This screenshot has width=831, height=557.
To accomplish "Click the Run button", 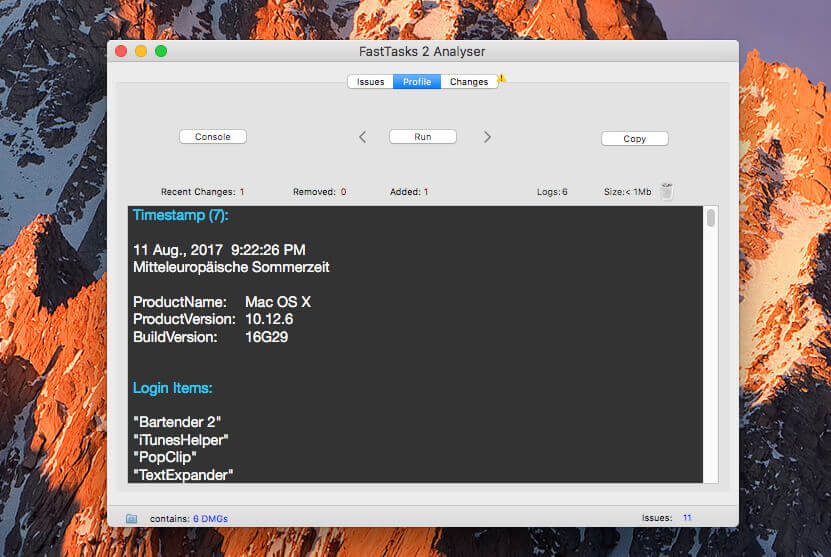I will pyautogui.click(x=422, y=137).
